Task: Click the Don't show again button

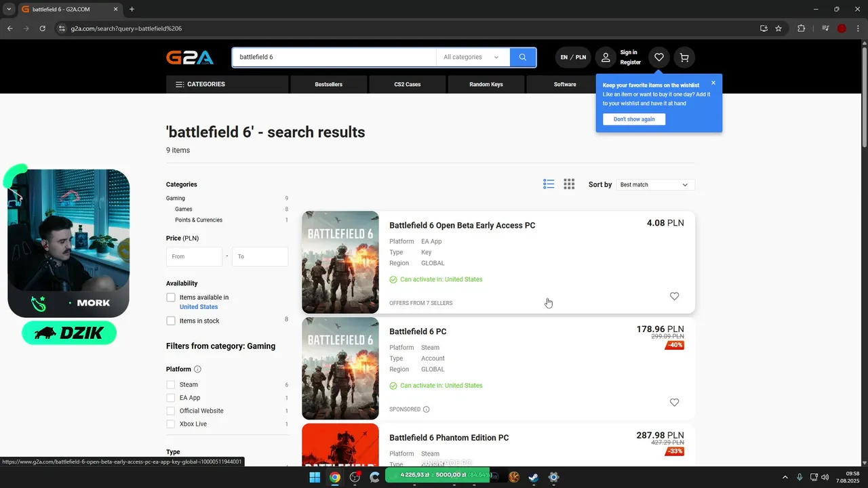Action: coord(634,119)
